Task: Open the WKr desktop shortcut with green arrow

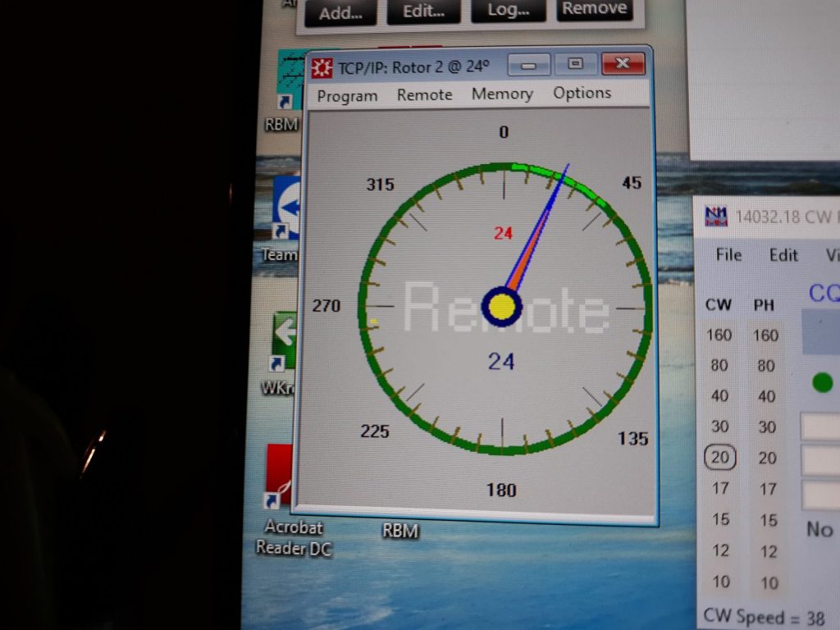Action: [284, 342]
